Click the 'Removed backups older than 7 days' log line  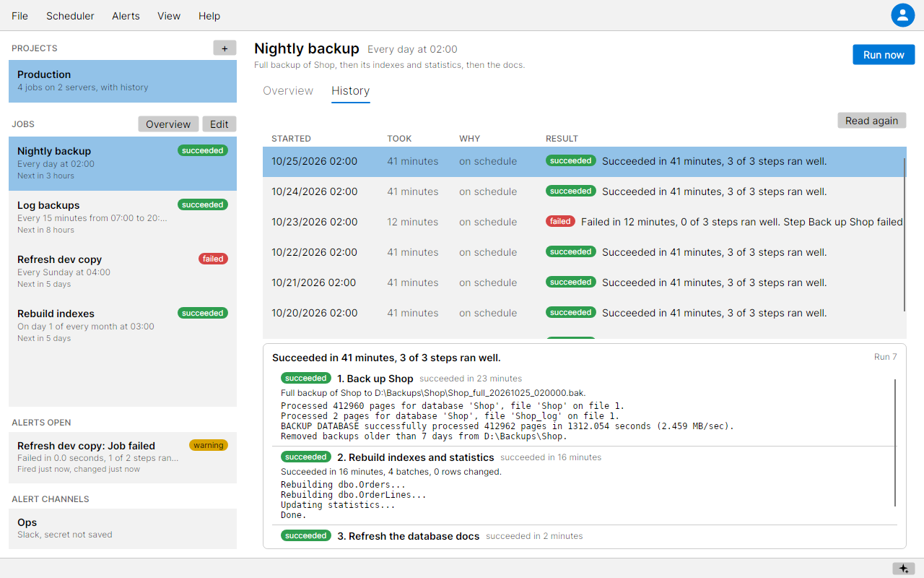(424, 436)
